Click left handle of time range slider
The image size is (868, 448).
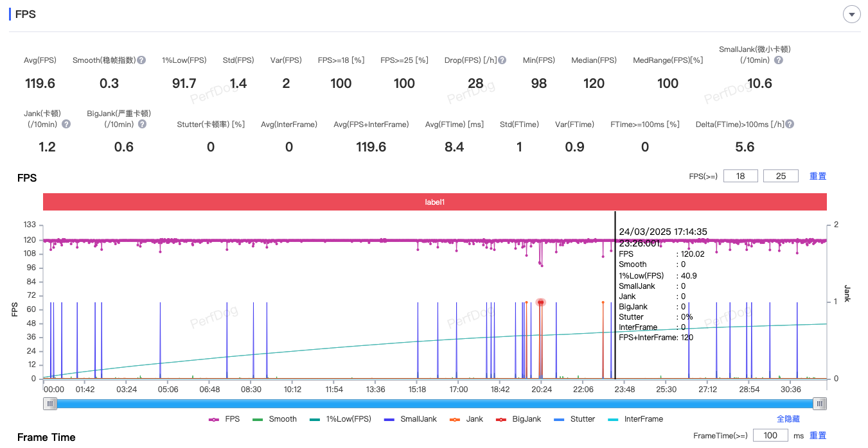click(50, 403)
